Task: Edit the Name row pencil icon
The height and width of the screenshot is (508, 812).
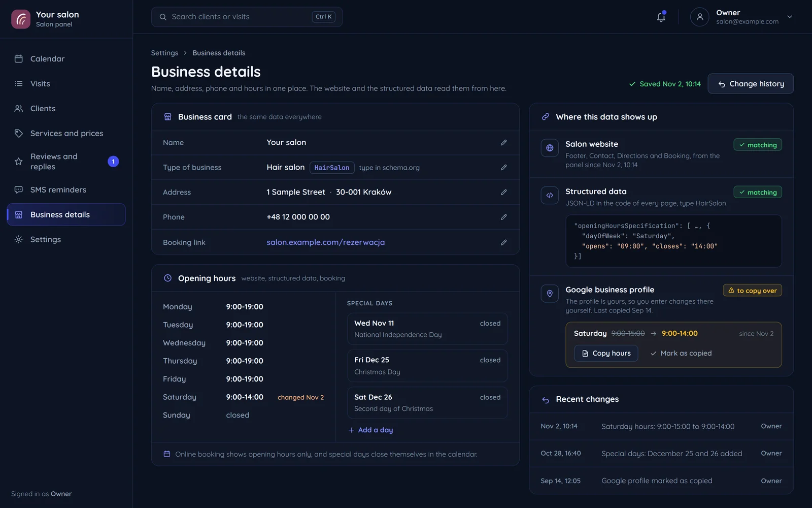Action: [x=503, y=143]
